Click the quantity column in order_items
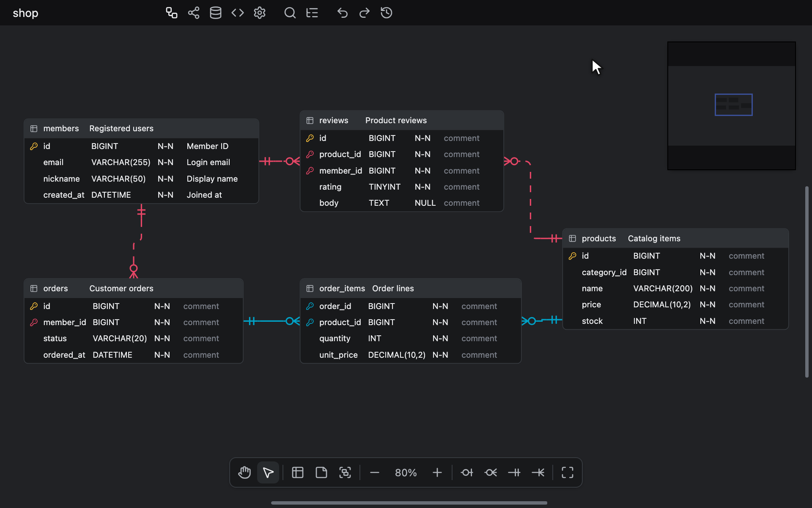Screen dimensions: 812x508 click(335, 339)
